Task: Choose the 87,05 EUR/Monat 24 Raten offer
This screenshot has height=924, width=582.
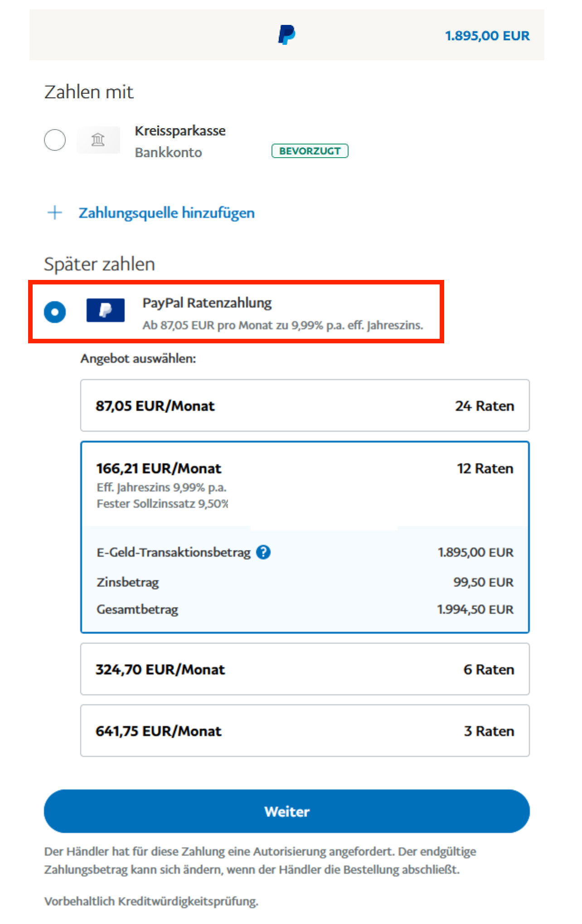Action: [305, 405]
